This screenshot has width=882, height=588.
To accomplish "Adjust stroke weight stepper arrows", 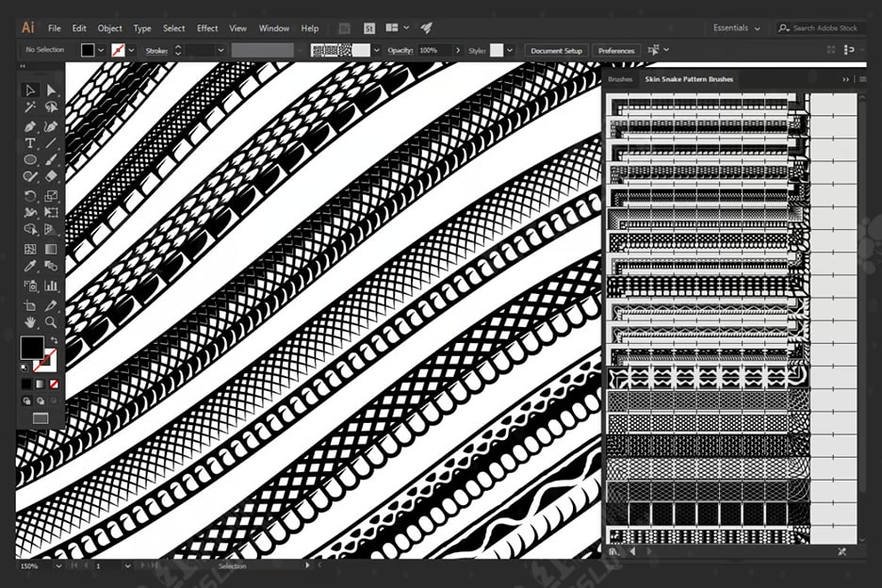I will coord(178,50).
